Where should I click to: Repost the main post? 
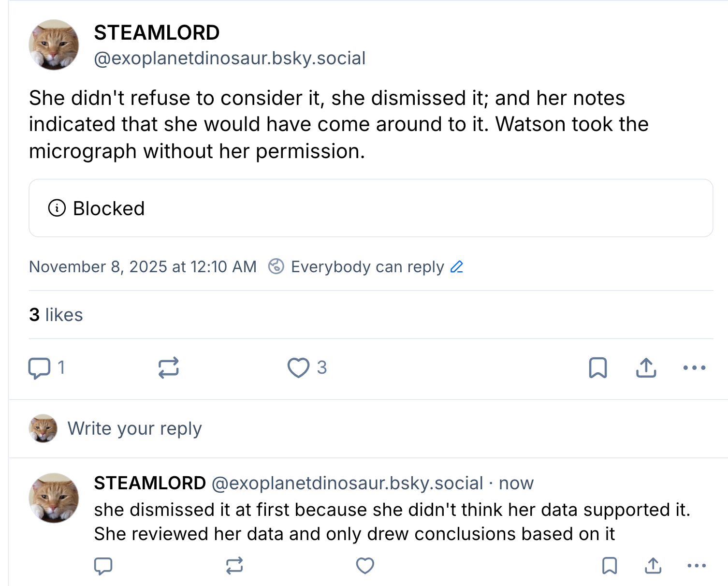click(168, 368)
